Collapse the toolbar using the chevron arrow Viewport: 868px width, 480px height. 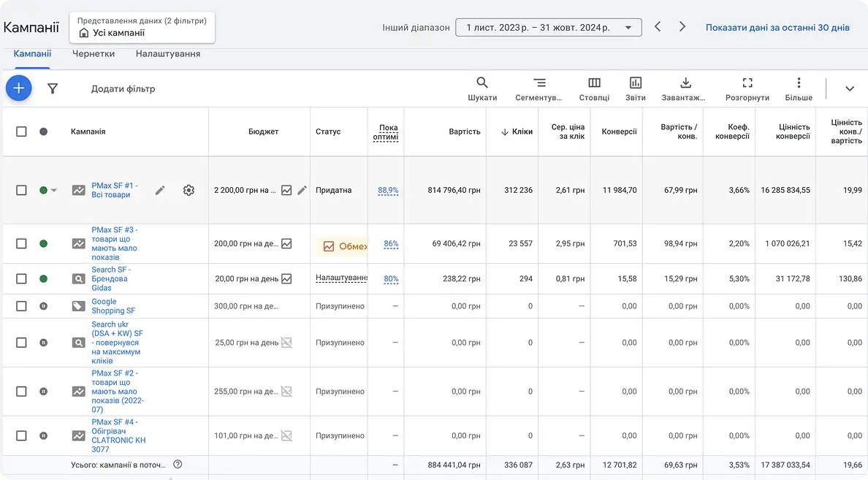849,88
